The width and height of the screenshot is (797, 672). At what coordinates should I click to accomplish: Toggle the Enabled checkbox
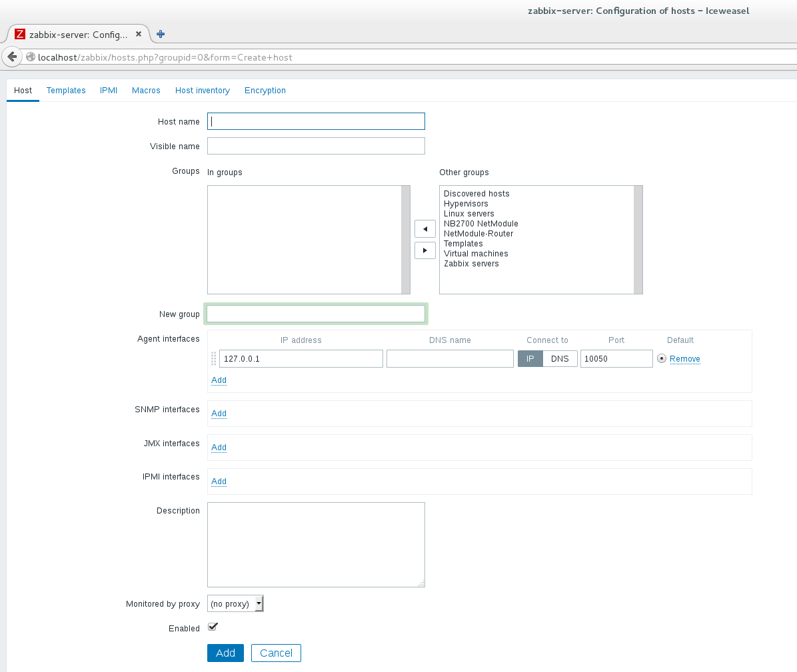[213, 627]
